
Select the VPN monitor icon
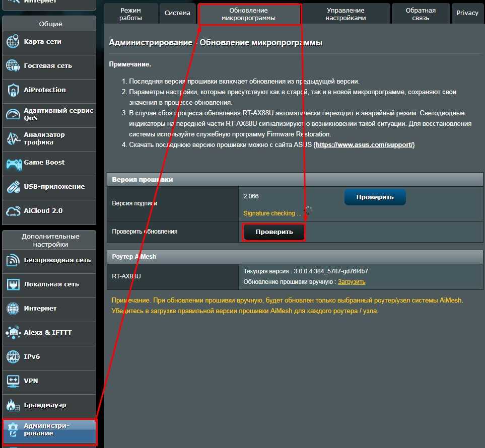point(13,381)
